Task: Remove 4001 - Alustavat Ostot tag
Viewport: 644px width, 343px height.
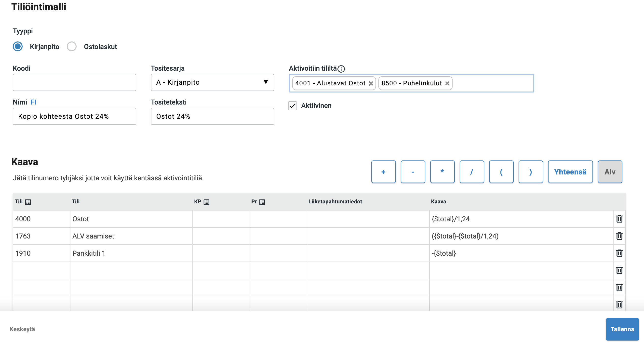Action: pyautogui.click(x=371, y=83)
